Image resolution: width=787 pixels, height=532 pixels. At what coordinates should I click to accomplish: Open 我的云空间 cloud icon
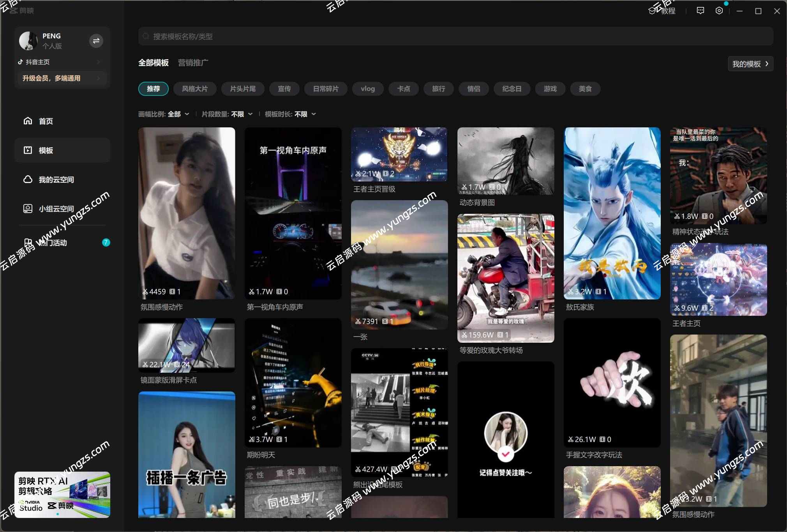(x=28, y=179)
